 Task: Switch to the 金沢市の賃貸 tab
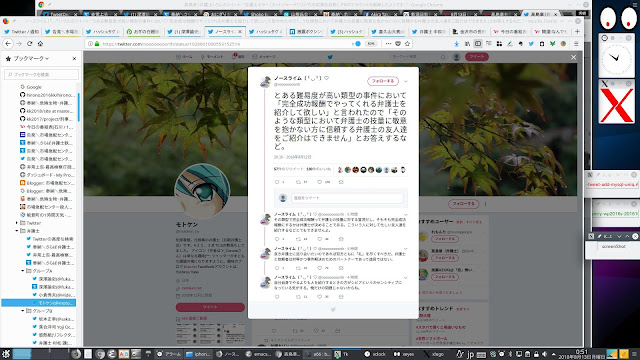470,31
